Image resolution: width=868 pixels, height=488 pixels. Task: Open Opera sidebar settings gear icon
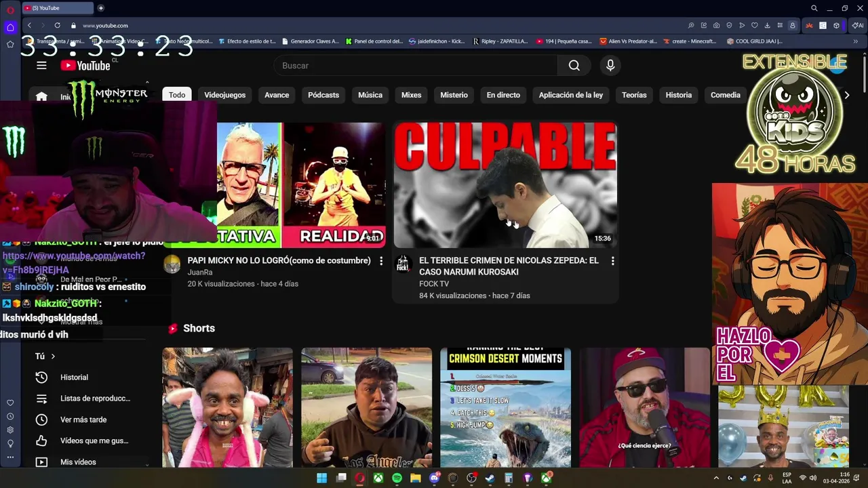click(10, 430)
